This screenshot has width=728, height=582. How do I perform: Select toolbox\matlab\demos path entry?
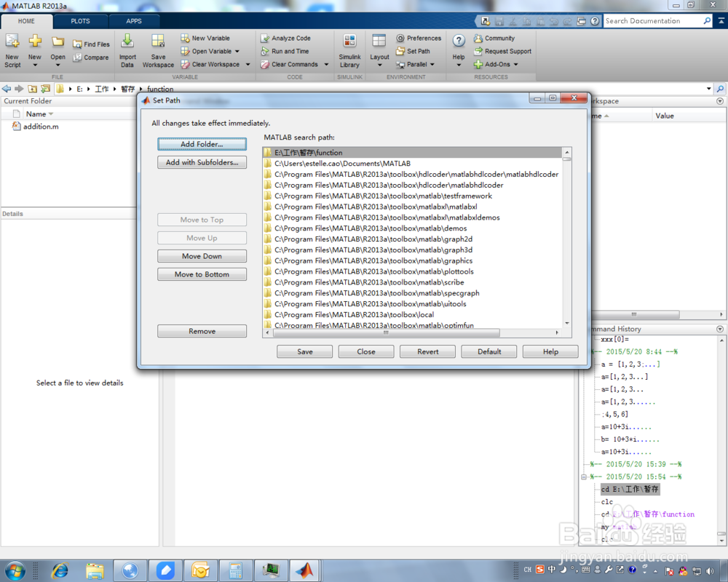pyautogui.click(x=412, y=228)
